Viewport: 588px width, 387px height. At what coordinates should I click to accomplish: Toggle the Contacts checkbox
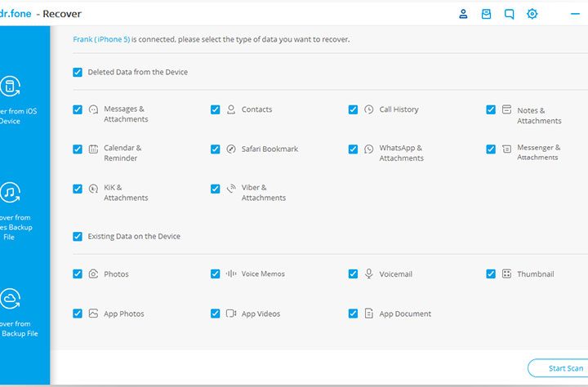click(216, 109)
